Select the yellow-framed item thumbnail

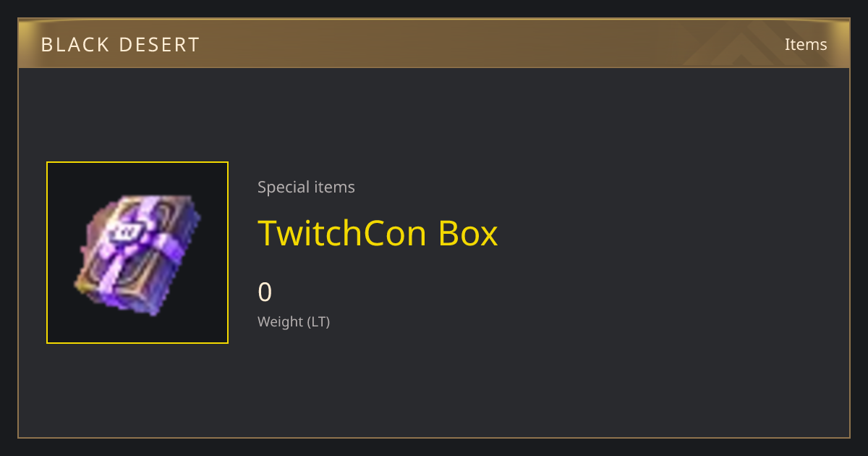(x=137, y=253)
